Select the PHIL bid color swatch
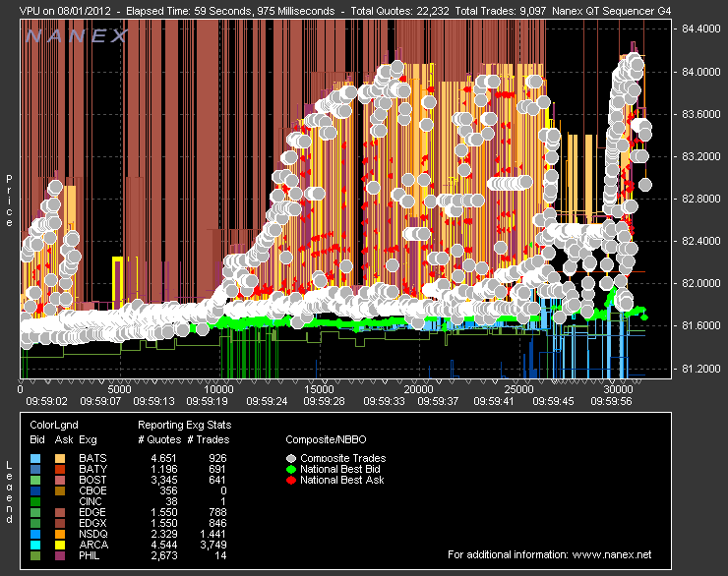This screenshot has width=728, height=576. pyautogui.click(x=35, y=555)
